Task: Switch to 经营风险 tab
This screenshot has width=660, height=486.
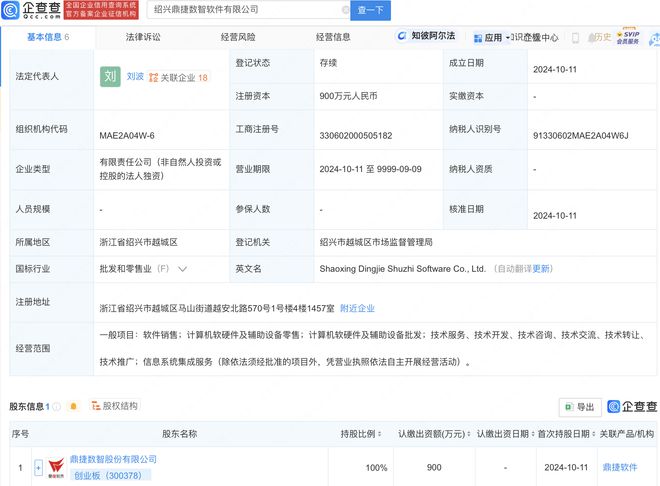Action: point(238,37)
